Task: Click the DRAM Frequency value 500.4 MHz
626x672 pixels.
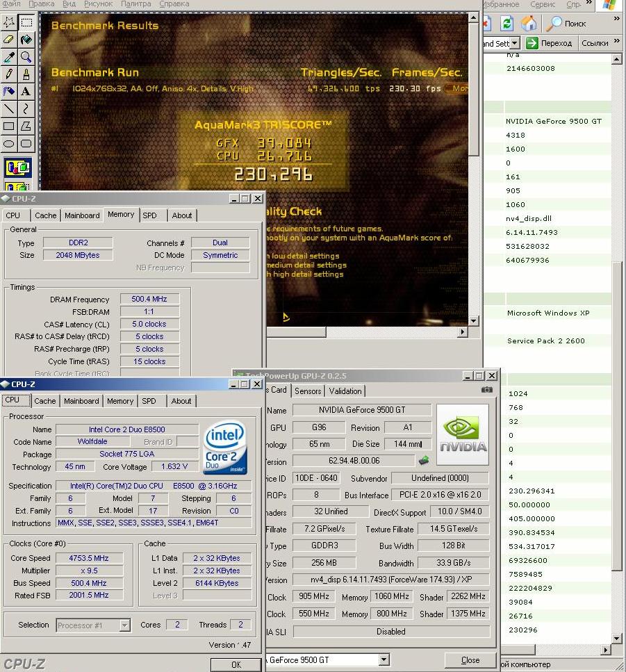Action: coord(149,299)
